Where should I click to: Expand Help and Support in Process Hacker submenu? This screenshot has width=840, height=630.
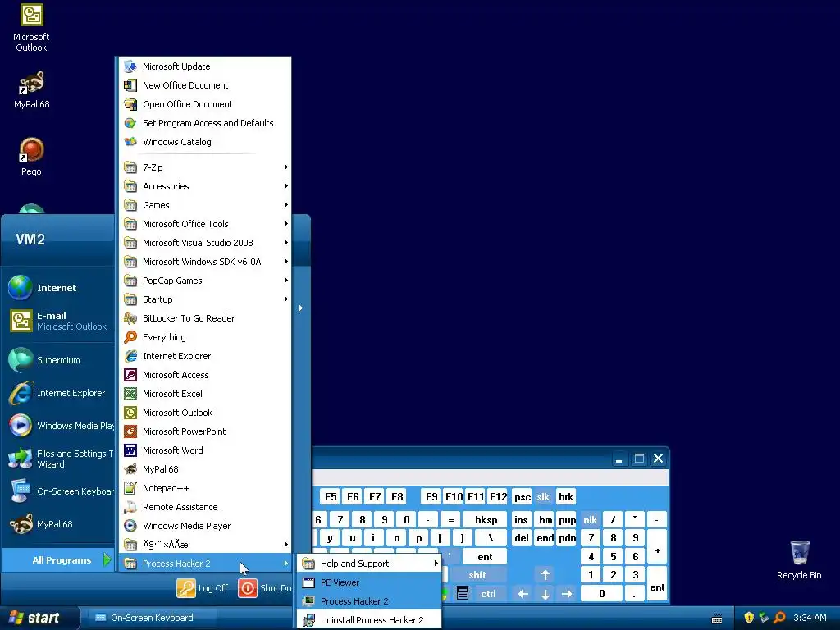pyautogui.click(x=369, y=564)
